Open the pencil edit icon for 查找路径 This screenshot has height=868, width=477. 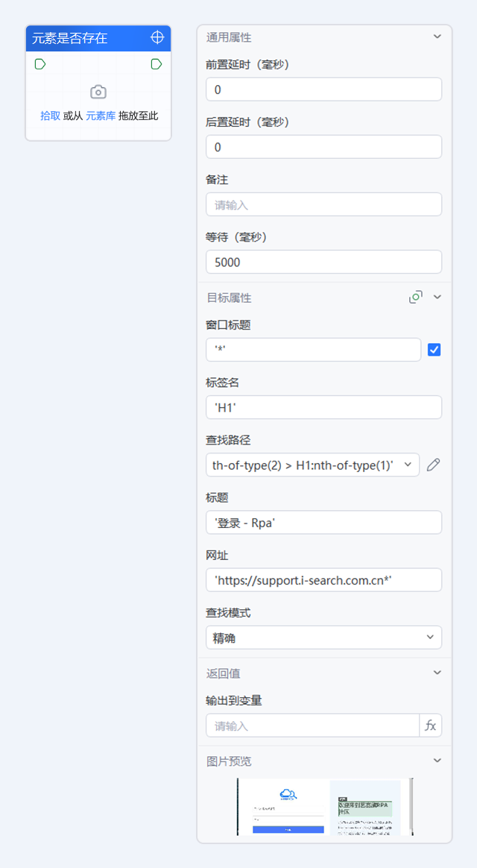coord(434,465)
